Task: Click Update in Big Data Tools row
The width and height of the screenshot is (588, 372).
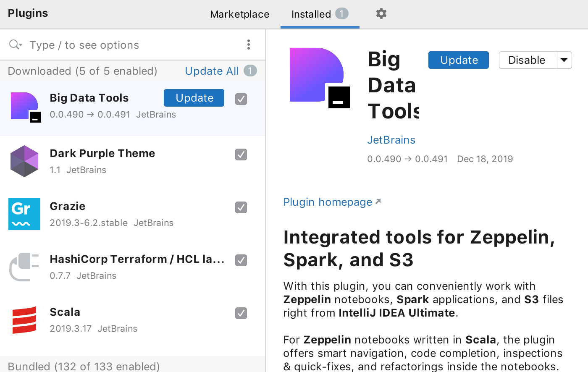Action: 194,98
